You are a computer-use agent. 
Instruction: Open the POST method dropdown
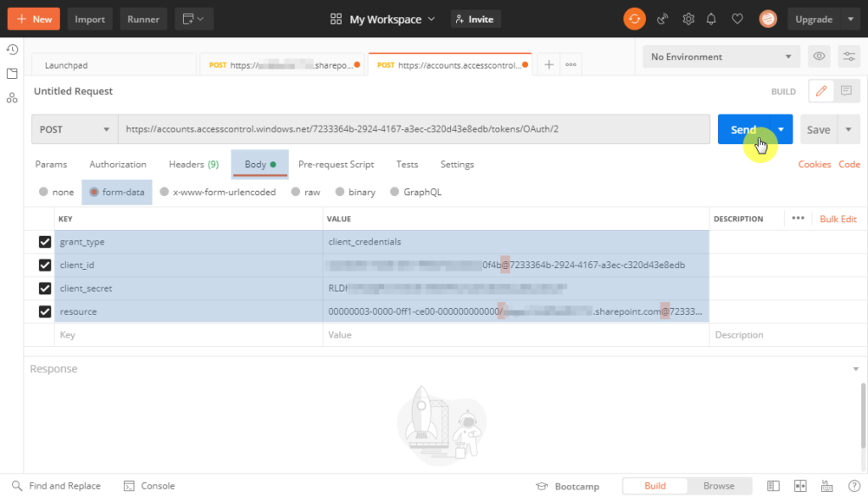75,129
